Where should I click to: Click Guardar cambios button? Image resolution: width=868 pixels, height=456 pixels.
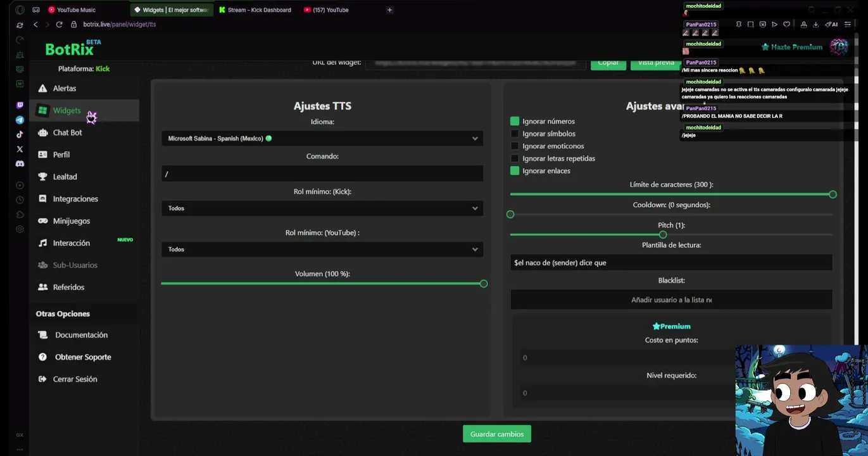[x=497, y=434]
